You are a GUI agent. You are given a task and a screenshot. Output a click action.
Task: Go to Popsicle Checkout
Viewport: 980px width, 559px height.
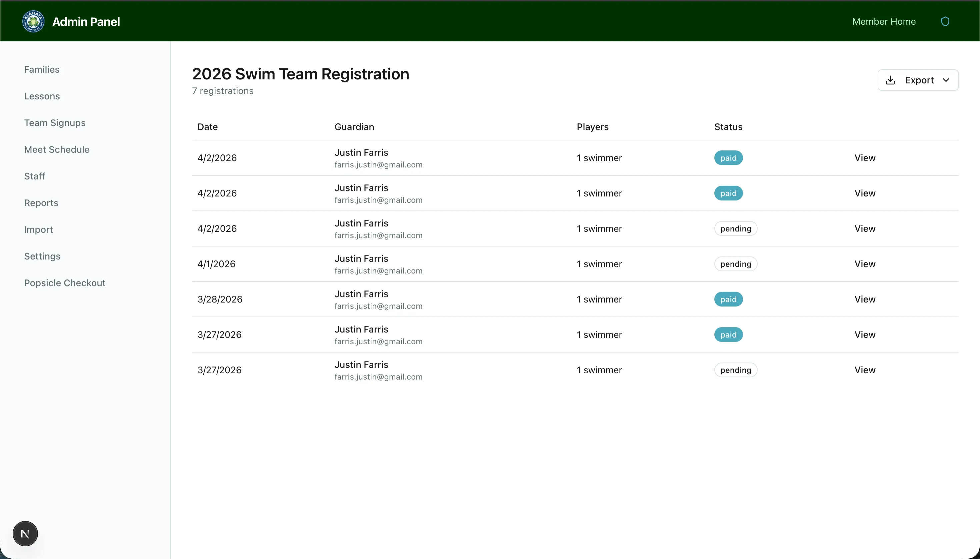[x=65, y=283]
